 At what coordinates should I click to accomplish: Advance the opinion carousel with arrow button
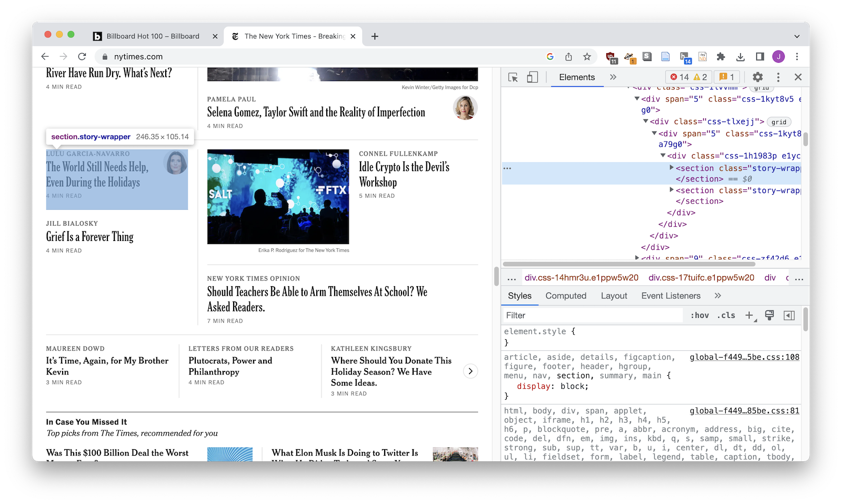(470, 371)
